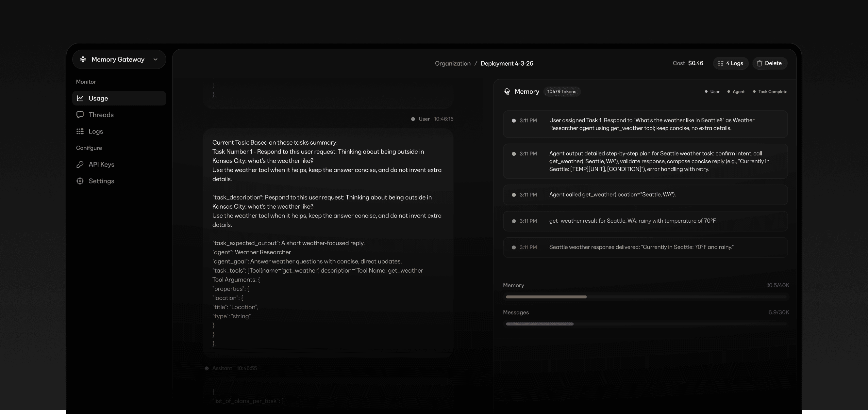Image resolution: width=868 pixels, height=414 pixels.
Task: Click the Memory usage progress bar
Action: (646, 297)
